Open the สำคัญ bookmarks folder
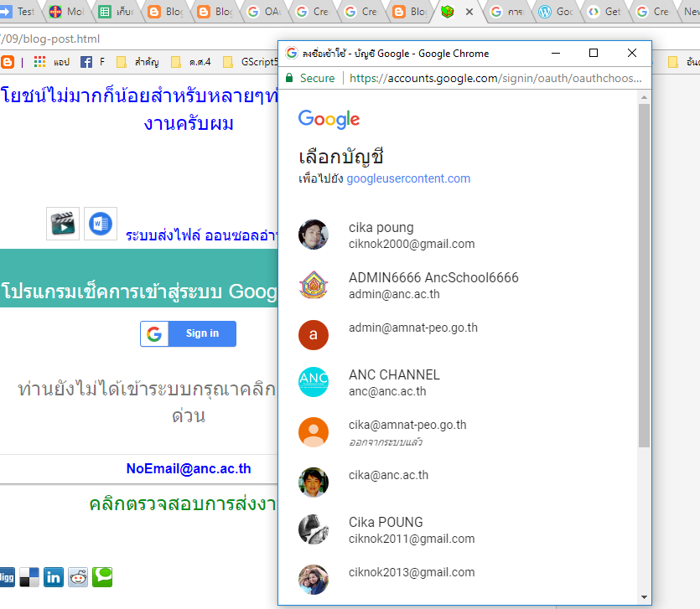Image resolution: width=700 pixels, height=609 pixels. 138,61
